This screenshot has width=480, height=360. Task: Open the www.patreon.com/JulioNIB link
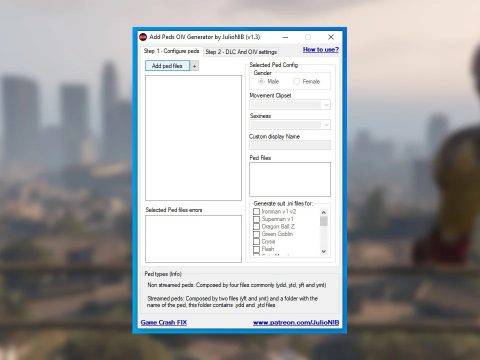(296, 322)
